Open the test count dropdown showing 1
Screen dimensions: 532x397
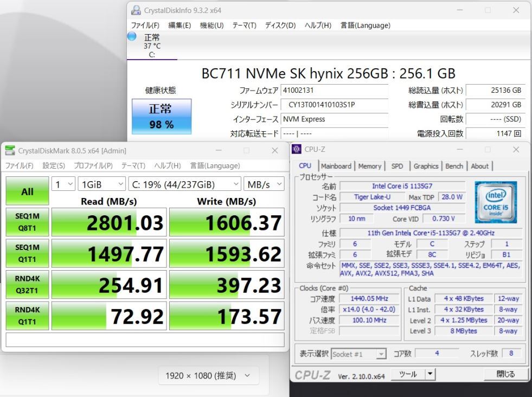tap(63, 184)
